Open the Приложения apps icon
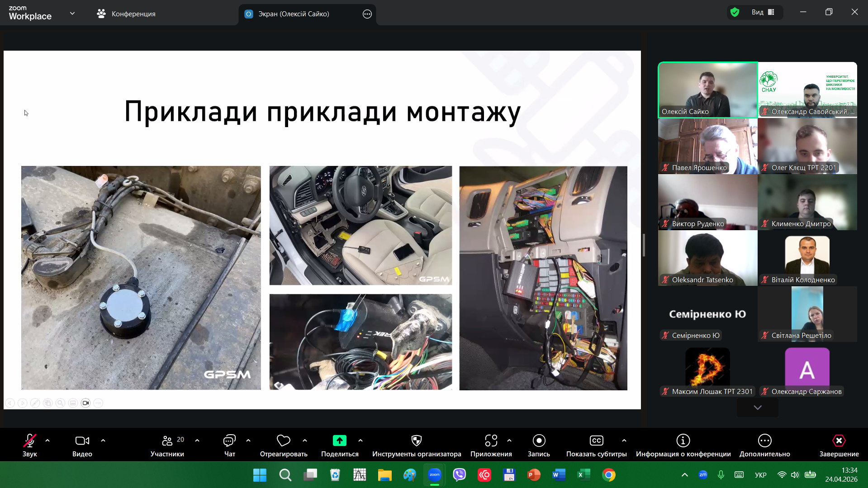868x488 pixels. [x=491, y=441]
